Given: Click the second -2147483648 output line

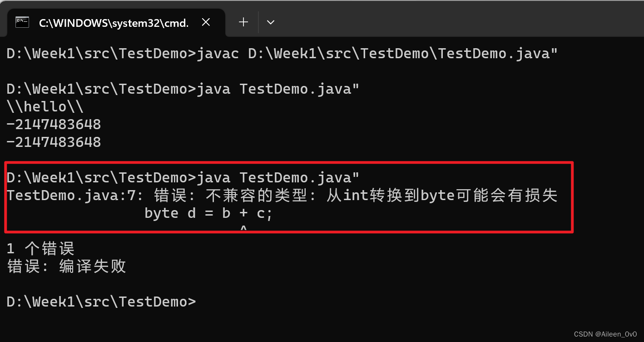Looking at the screenshot, I should click(x=54, y=142).
